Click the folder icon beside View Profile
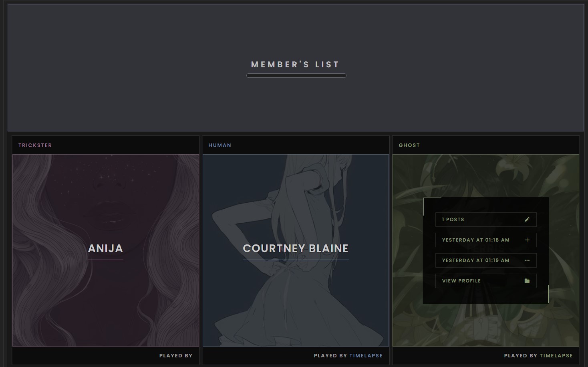 click(527, 281)
